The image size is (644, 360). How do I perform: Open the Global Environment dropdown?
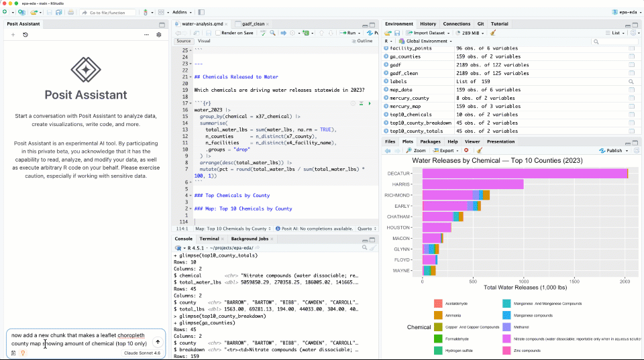click(425, 42)
